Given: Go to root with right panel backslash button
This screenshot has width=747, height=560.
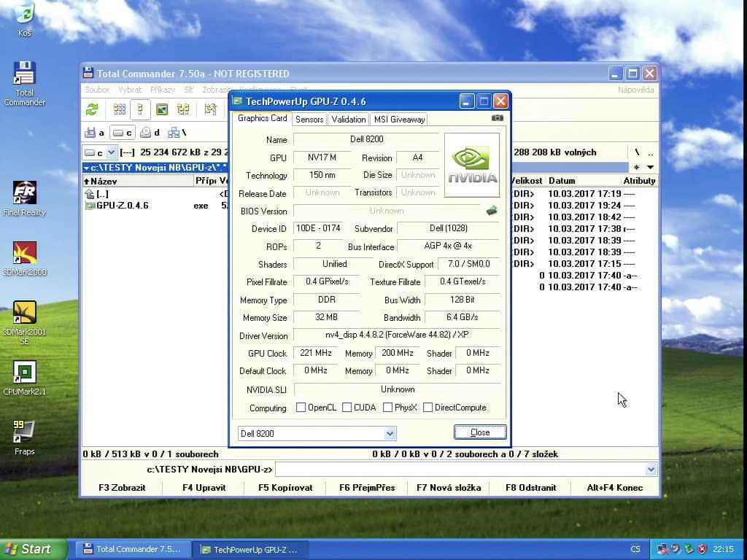Looking at the screenshot, I should (637, 152).
